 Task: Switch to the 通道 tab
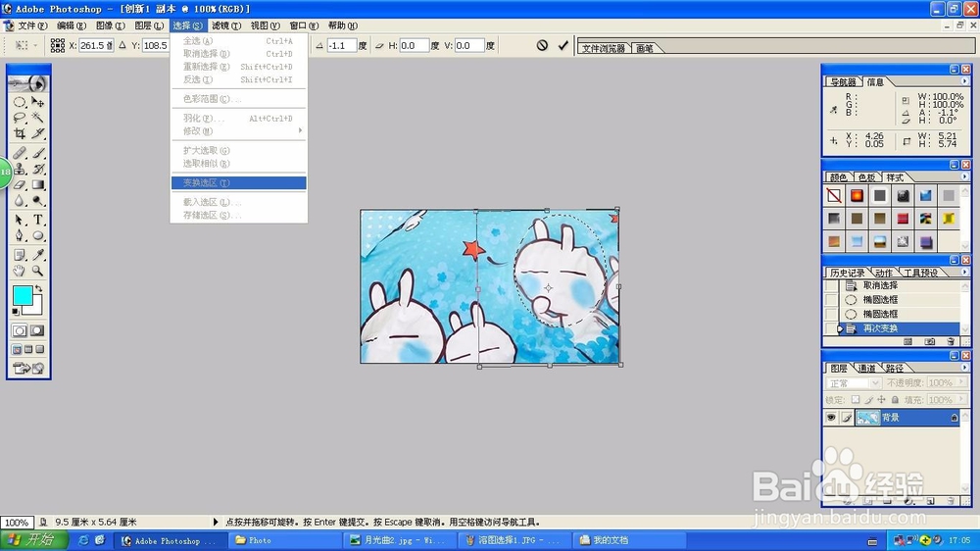(x=867, y=368)
